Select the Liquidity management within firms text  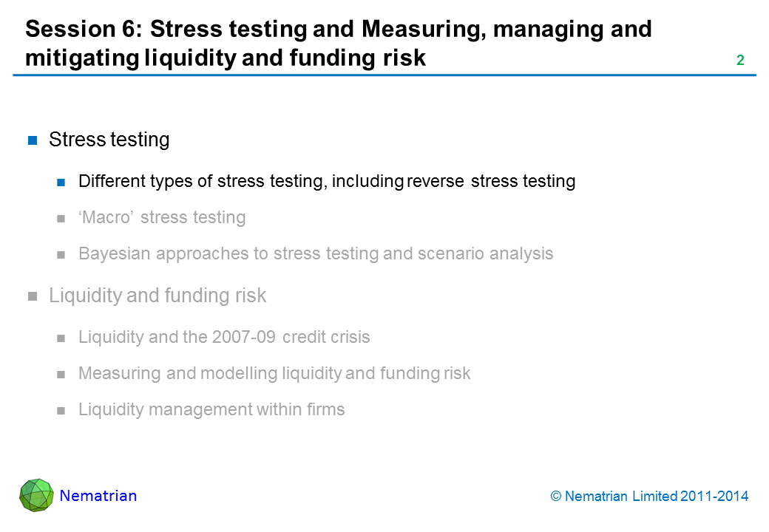pos(211,409)
